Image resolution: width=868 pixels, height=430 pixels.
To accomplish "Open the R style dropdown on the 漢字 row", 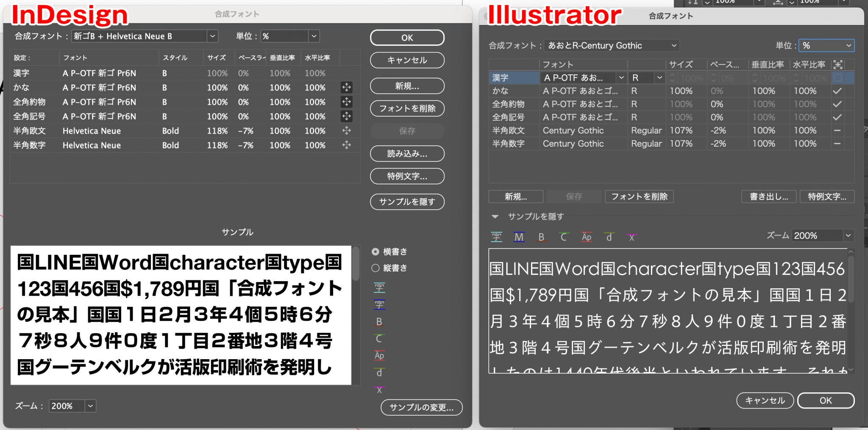I will [x=660, y=78].
